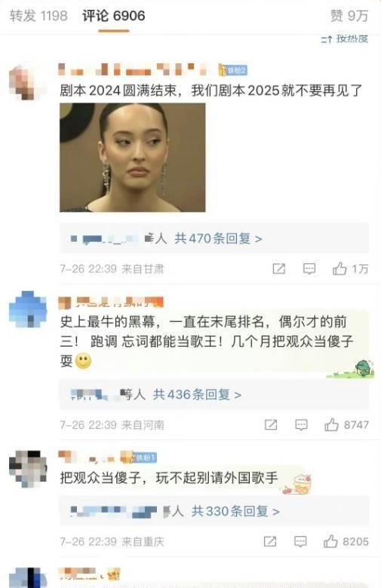The image size is (381, 588).
Task: Like the comment with 8747 likes
Action: pos(331,425)
